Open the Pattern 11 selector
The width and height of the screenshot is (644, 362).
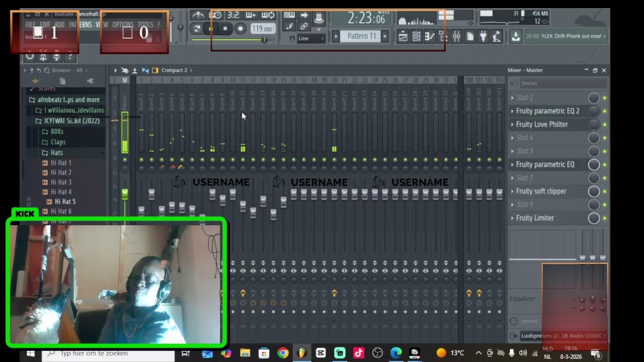(x=360, y=36)
